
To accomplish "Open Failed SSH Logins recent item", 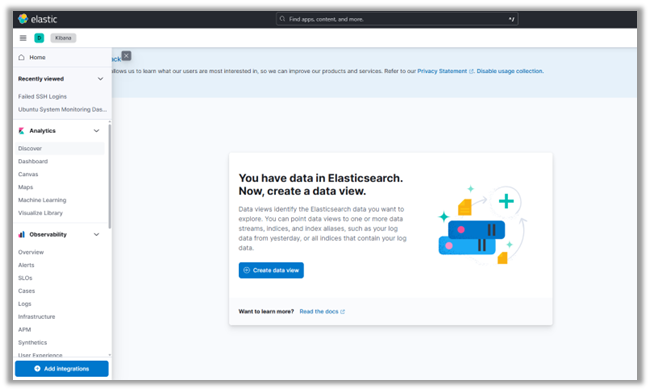I will pos(42,97).
